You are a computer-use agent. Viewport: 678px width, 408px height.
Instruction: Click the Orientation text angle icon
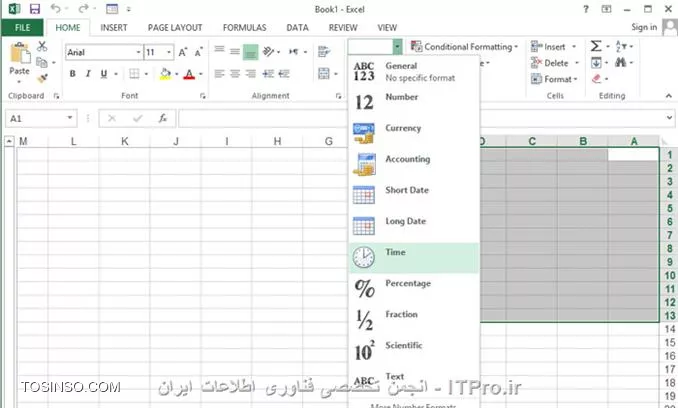point(269,51)
